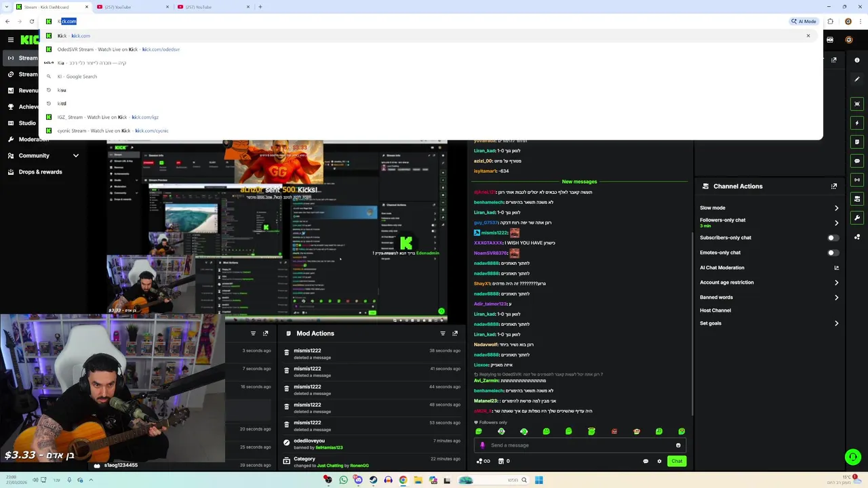
Task: Open Chrome three-dot menu
Action: click(x=861, y=22)
